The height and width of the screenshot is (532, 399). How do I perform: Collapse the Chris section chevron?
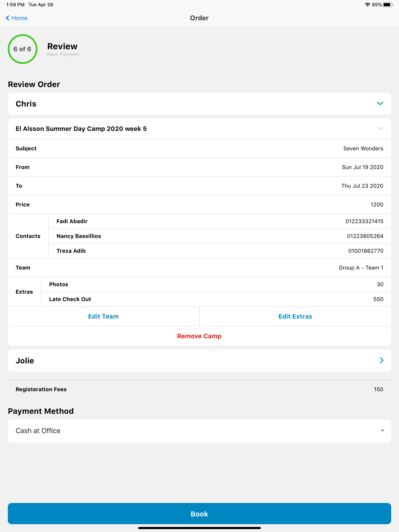click(380, 103)
